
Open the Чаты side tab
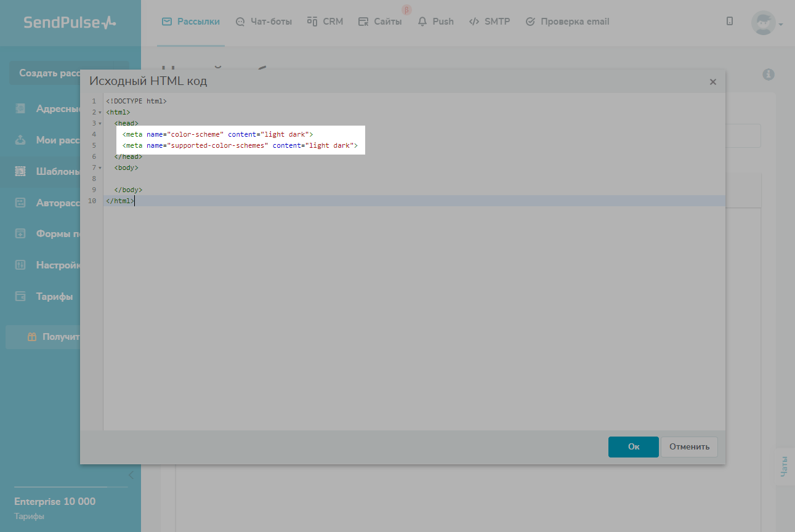784,467
